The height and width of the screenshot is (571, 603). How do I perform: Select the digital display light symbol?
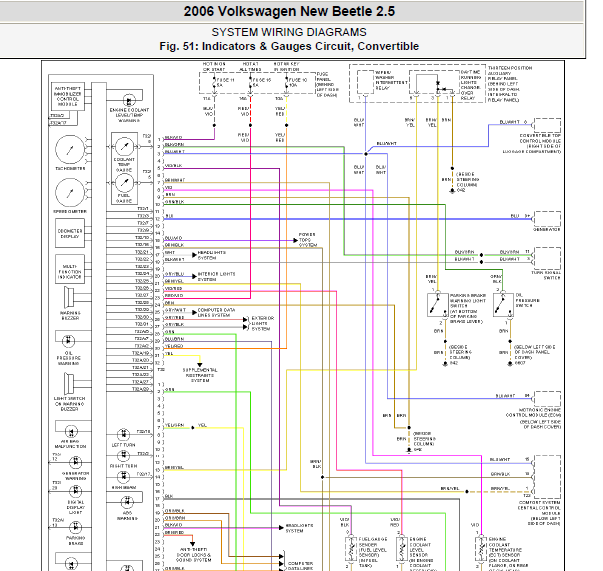[x=75, y=491]
